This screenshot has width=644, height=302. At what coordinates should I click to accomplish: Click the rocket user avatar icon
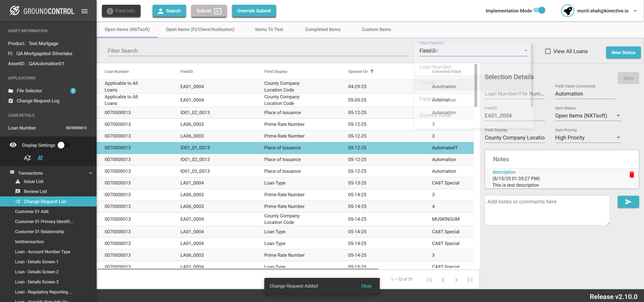tap(567, 11)
